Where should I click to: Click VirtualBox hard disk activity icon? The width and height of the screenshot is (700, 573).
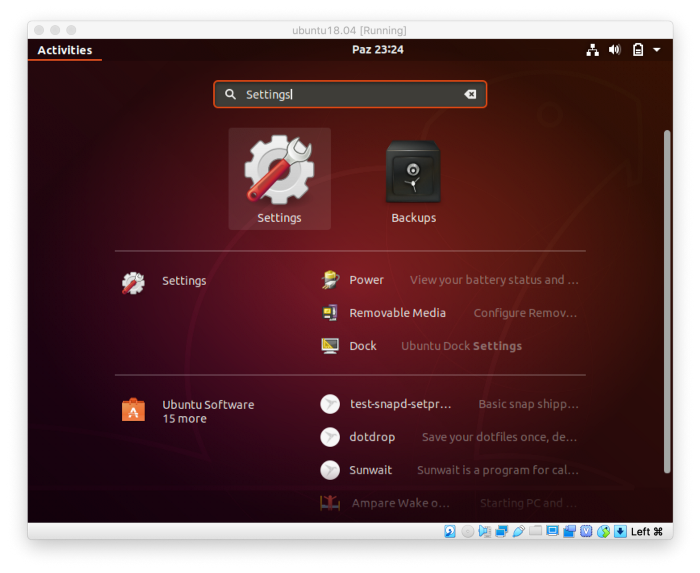[450, 531]
